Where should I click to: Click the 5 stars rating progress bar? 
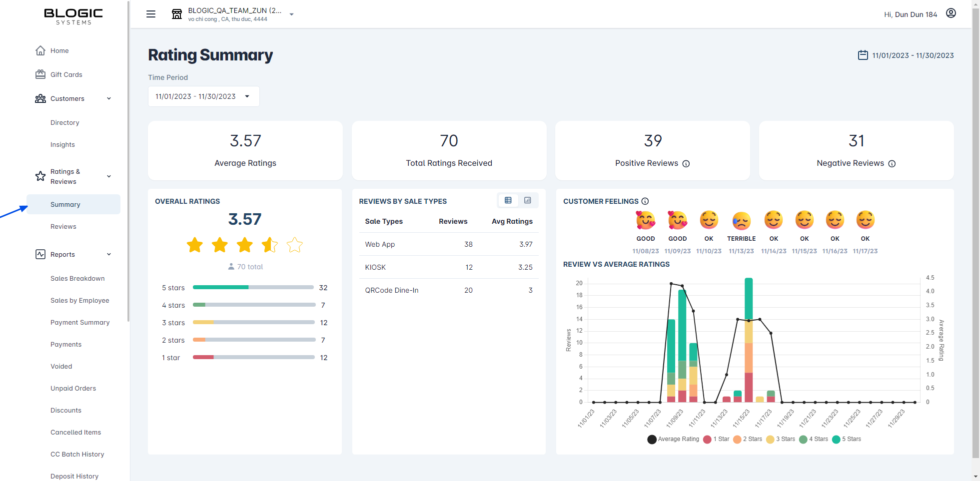point(253,288)
